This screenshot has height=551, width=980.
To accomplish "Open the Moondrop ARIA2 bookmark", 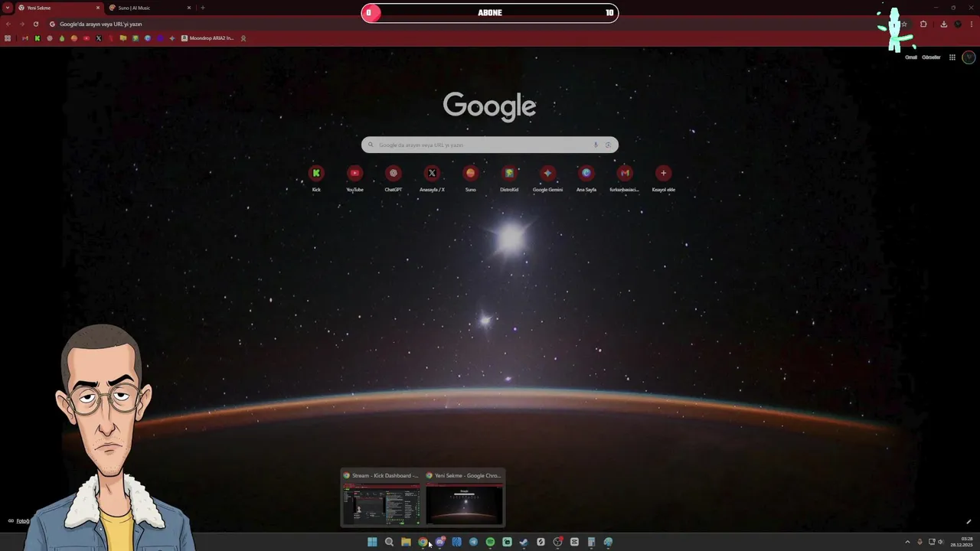I will (x=207, y=38).
